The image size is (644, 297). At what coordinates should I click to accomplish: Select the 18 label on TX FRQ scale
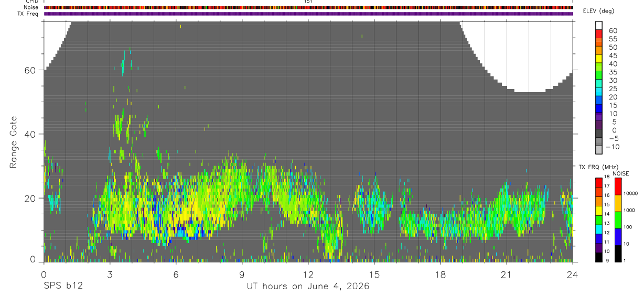pyautogui.click(x=607, y=178)
